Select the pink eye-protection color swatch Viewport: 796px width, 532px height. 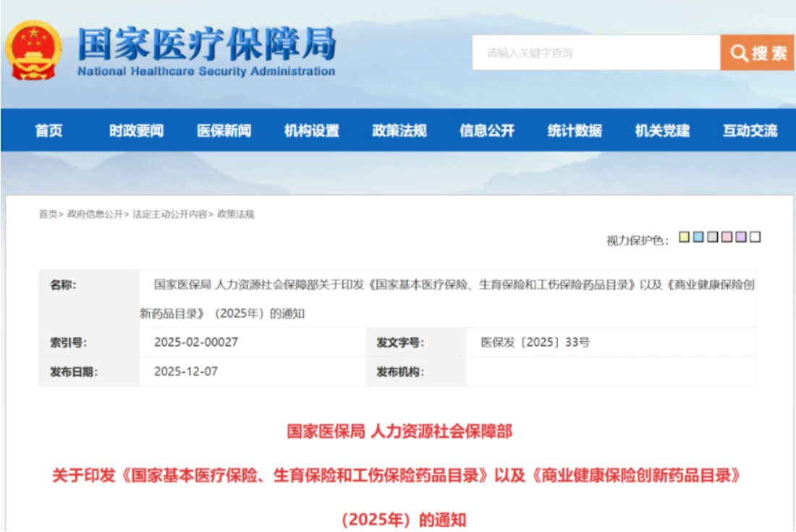click(x=727, y=237)
